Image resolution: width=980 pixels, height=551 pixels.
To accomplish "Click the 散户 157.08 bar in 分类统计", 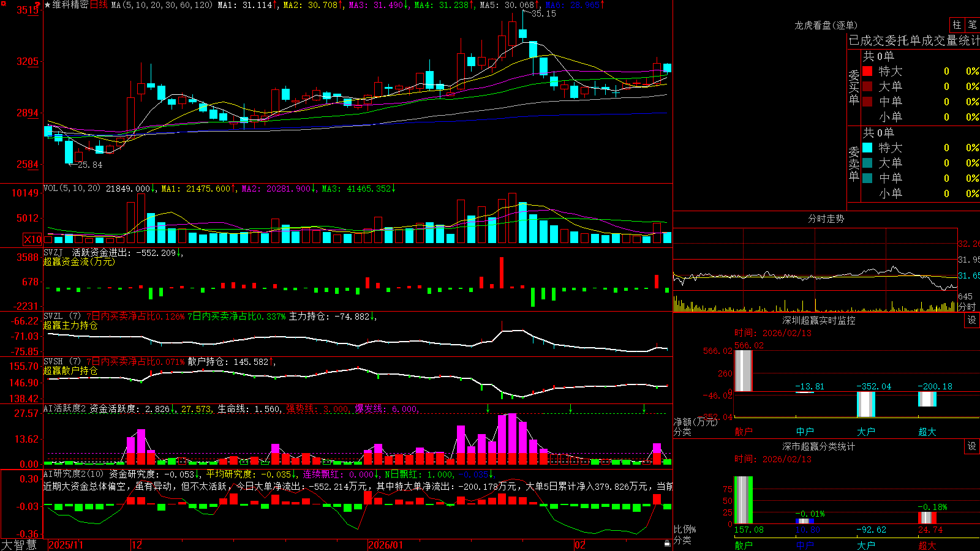I will (x=744, y=500).
